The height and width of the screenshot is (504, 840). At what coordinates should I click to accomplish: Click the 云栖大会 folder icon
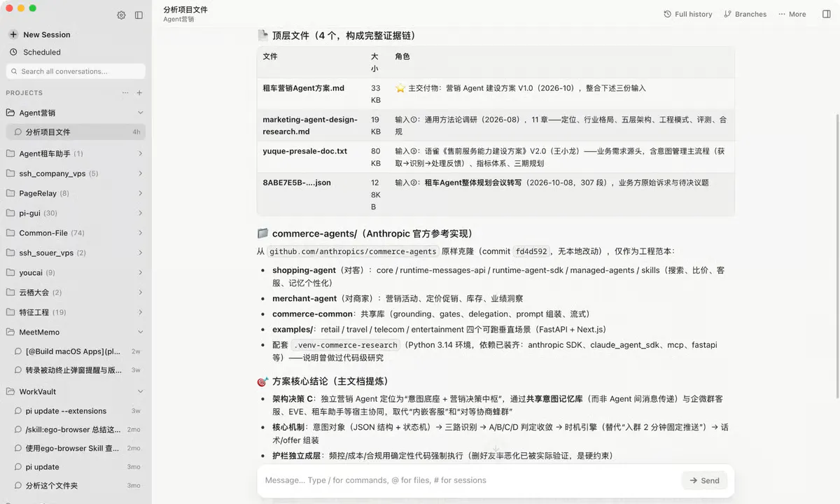pos(10,292)
